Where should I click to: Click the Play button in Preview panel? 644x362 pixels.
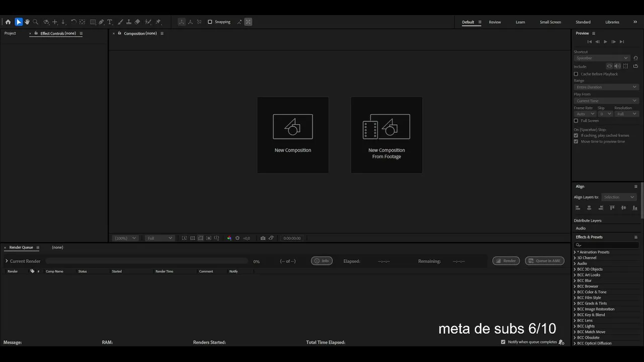605,42
